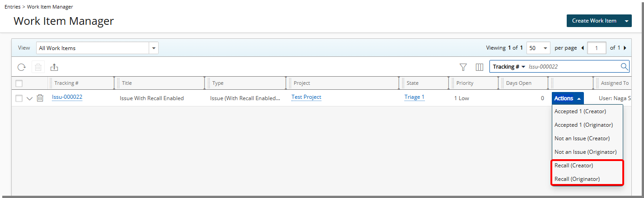Click the Create Work Item button

(594, 21)
